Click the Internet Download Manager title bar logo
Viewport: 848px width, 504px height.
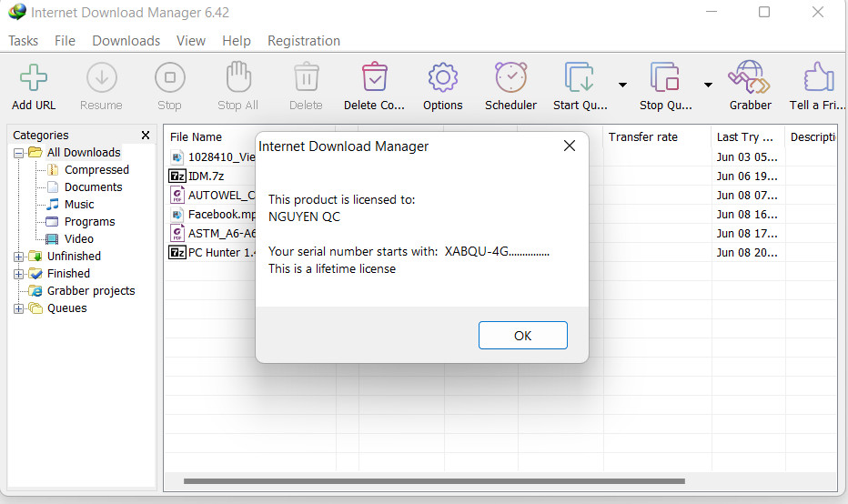pyautogui.click(x=17, y=11)
